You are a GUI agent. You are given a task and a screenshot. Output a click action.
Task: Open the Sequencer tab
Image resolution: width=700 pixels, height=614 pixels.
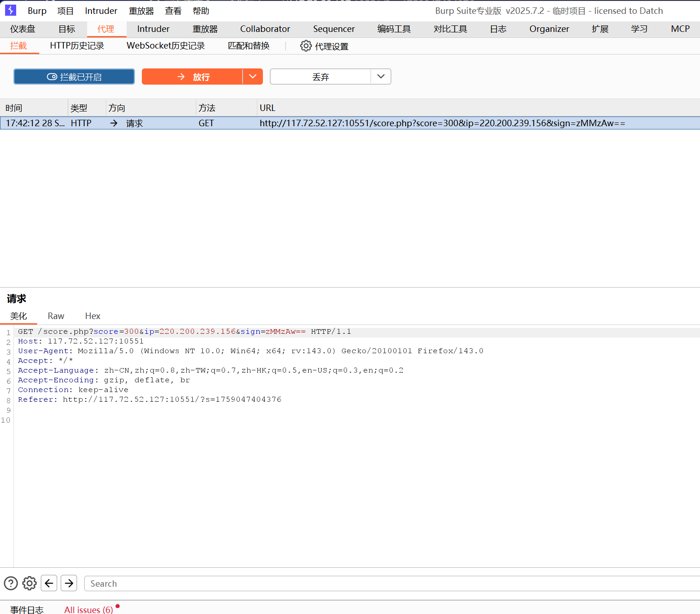[x=334, y=29]
